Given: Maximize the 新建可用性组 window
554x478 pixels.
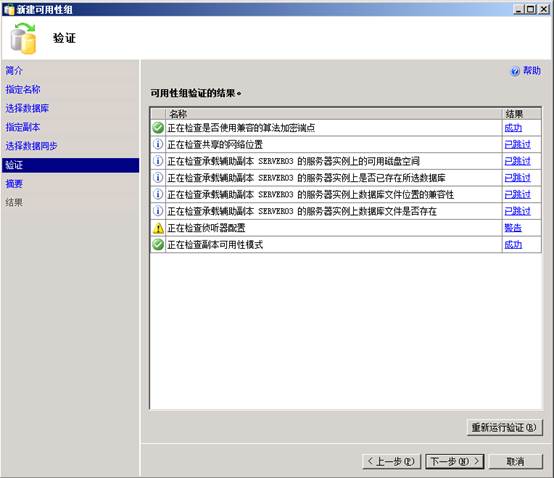Looking at the screenshot, I should coord(530,10).
